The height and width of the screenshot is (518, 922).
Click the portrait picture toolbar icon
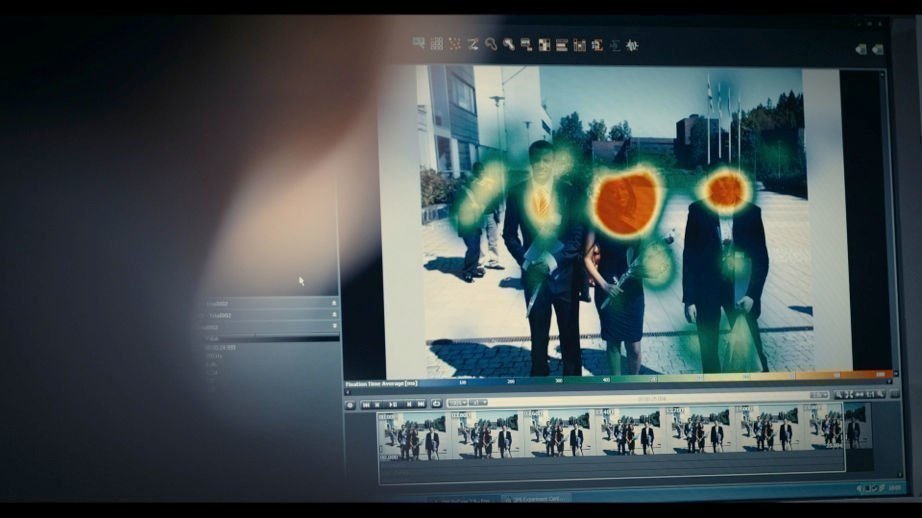point(597,45)
